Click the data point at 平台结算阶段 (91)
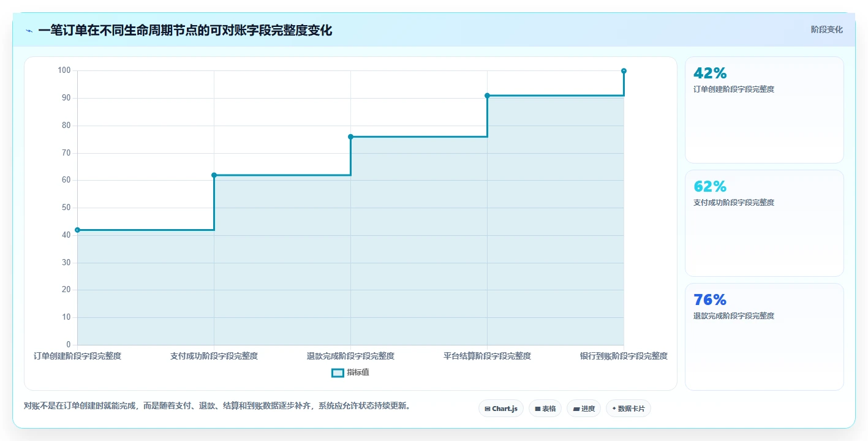Viewport: 868px width, 441px height. click(487, 96)
